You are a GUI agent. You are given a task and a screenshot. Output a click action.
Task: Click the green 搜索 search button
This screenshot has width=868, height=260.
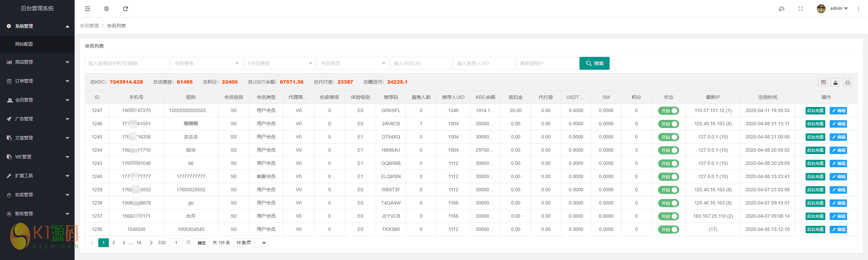click(594, 63)
